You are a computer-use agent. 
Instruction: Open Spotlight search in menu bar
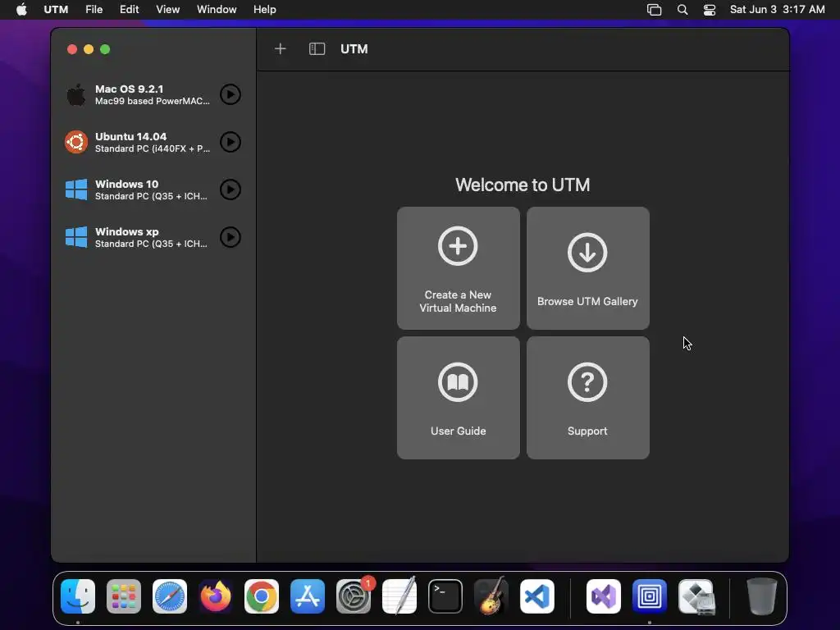682,10
